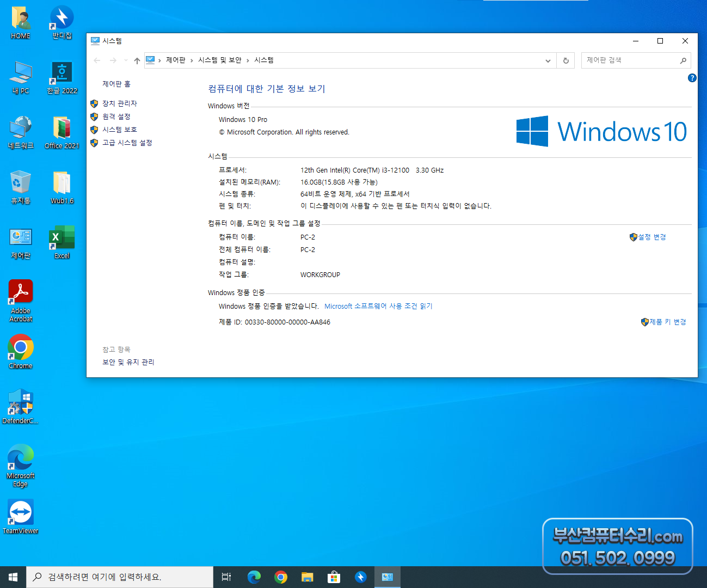
Task: Go up one level with the up arrow
Action: (x=137, y=60)
